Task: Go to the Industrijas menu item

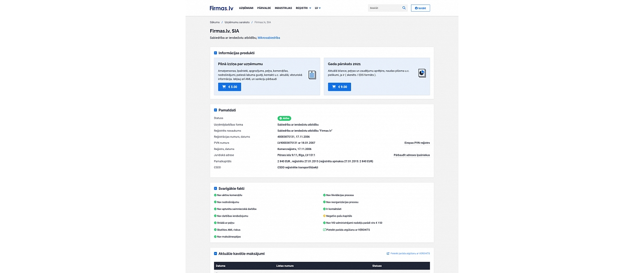Action: (283, 8)
